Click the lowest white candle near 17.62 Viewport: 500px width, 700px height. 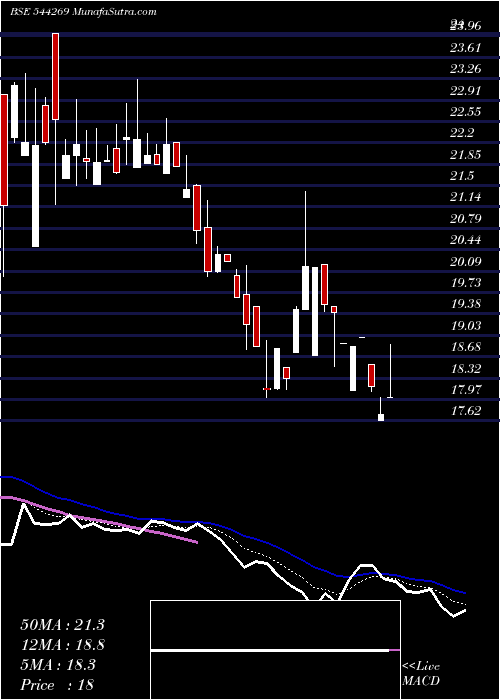[x=381, y=417]
